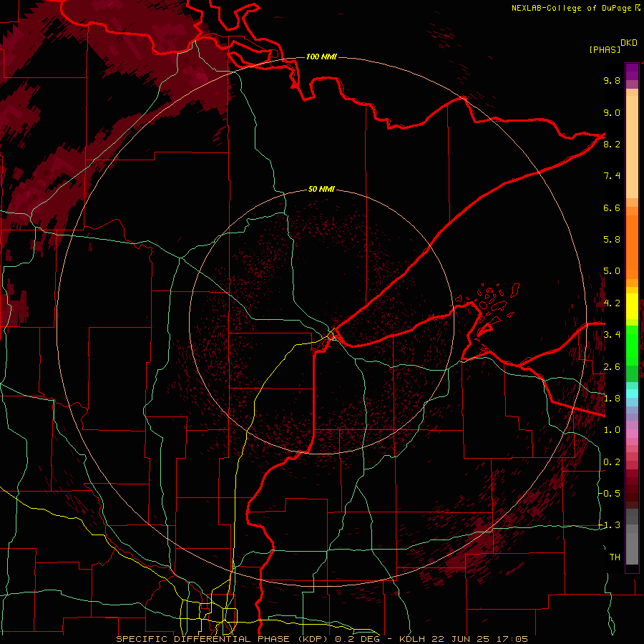Click the NEXLAB-College of DuPage label
Screen dimensions: 644x644
[571, 8]
